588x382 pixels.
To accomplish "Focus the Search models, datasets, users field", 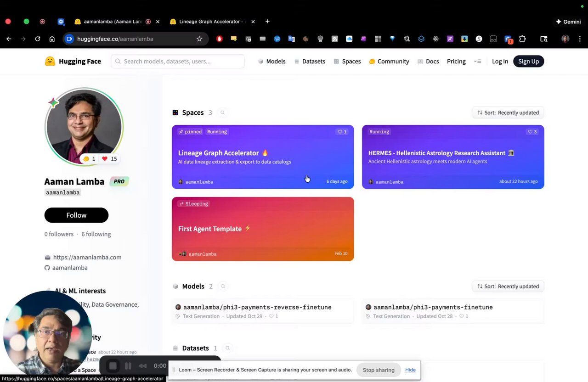I will [x=178, y=61].
